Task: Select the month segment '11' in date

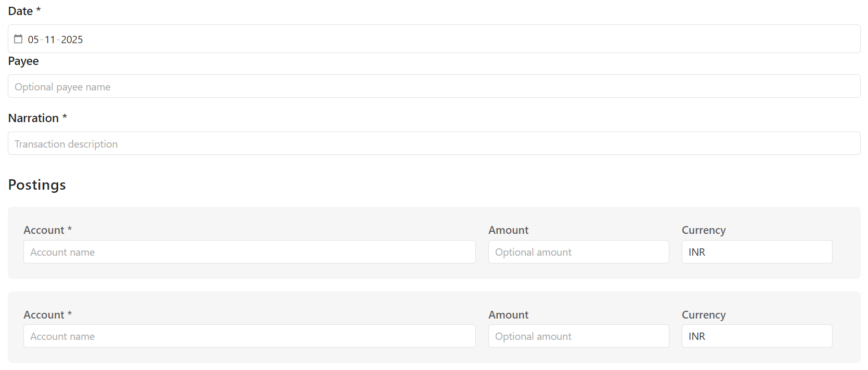Action: click(50, 39)
